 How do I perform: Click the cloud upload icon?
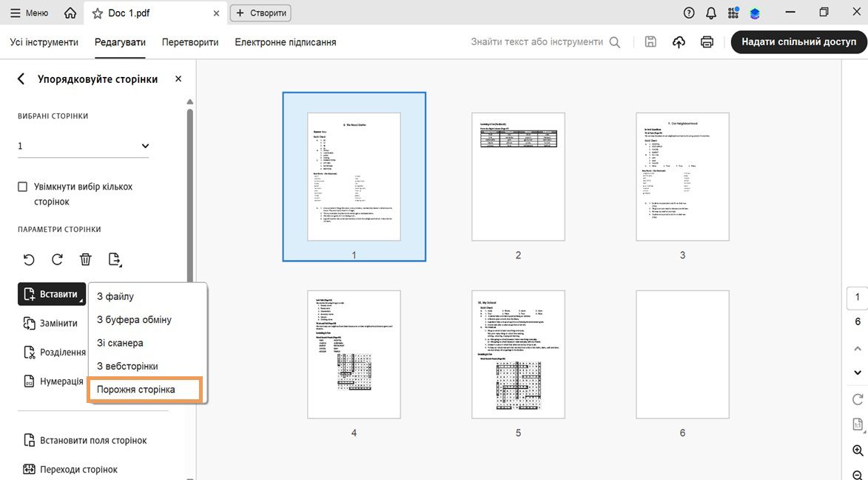point(679,41)
